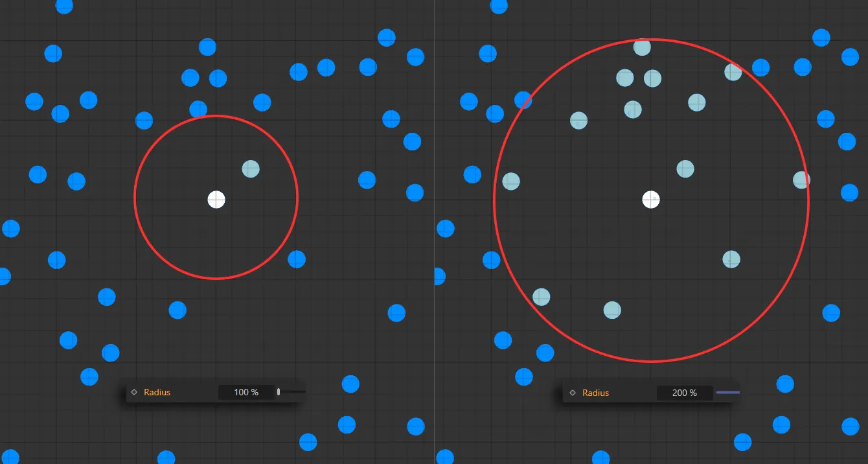Image resolution: width=868 pixels, height=464 pixels.
Task: Select the rightmost highlighted point on the circle edge
Action: pyautogui.click(x=801, y=180)
